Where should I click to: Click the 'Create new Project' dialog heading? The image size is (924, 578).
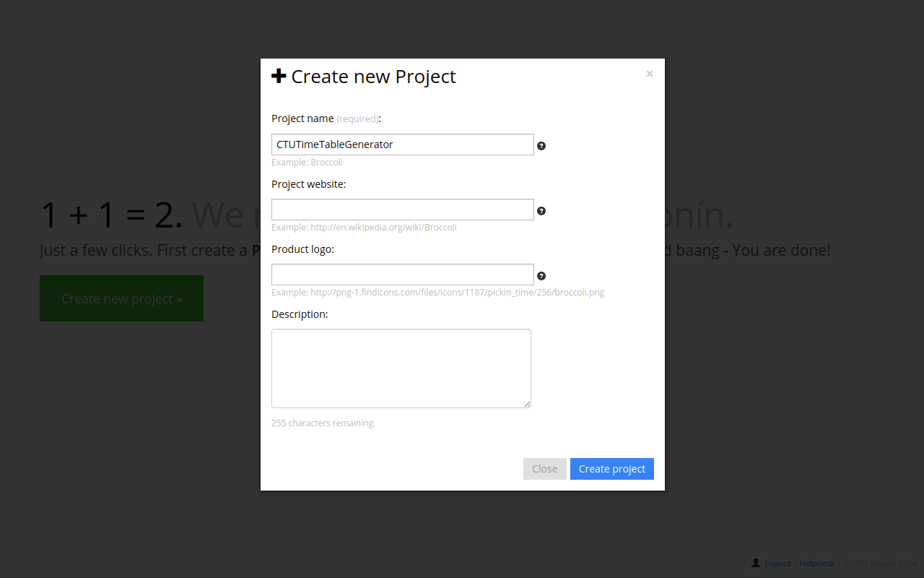pos(373,77)
